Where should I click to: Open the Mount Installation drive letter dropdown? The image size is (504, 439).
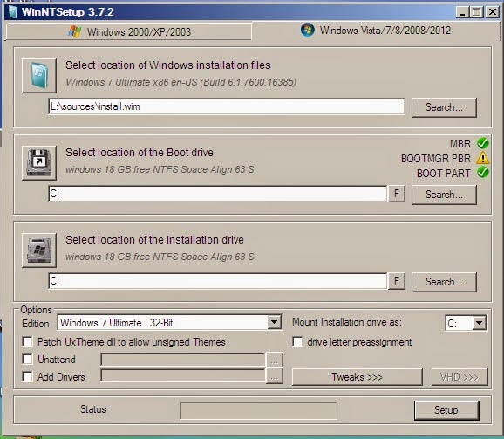480,323
